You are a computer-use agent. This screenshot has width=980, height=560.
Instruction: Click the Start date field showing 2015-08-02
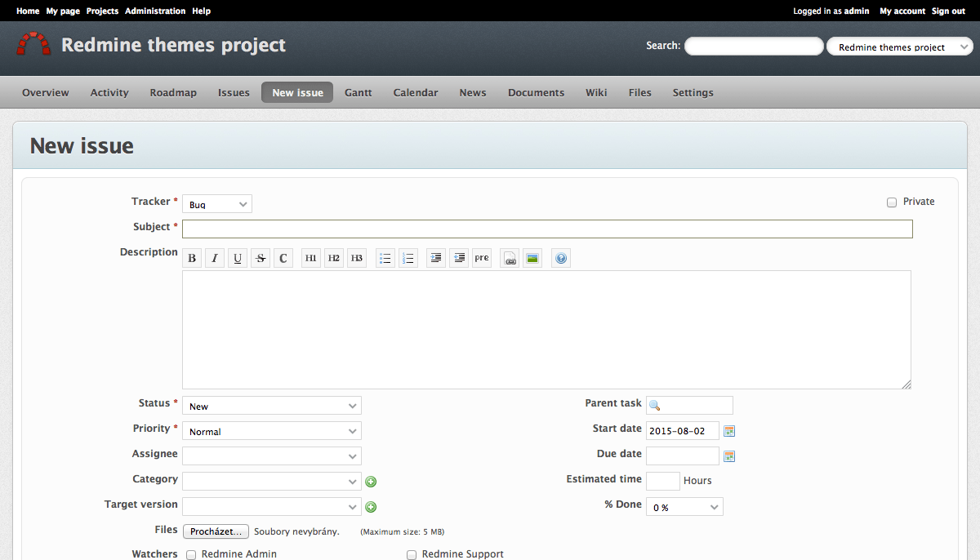[x=683, y=431]
